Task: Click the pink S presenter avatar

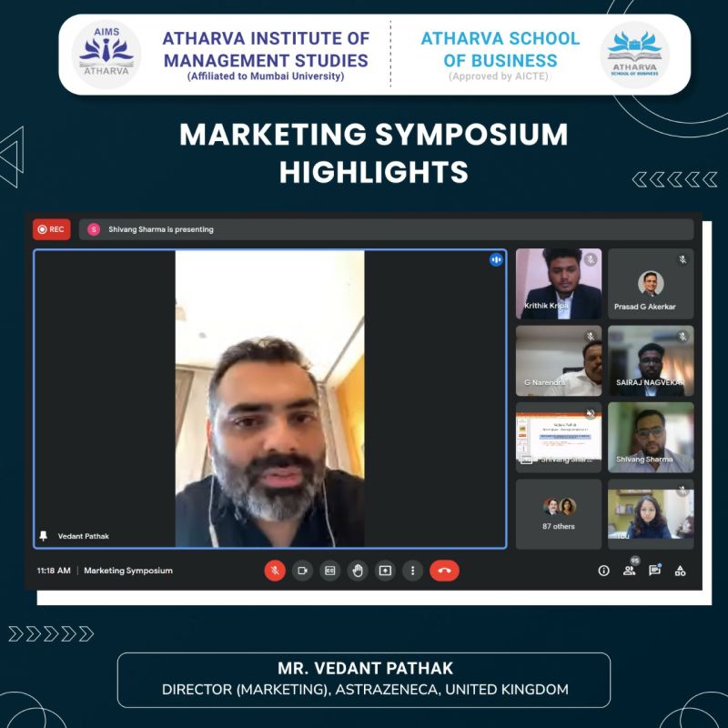Action: point(94,229)
